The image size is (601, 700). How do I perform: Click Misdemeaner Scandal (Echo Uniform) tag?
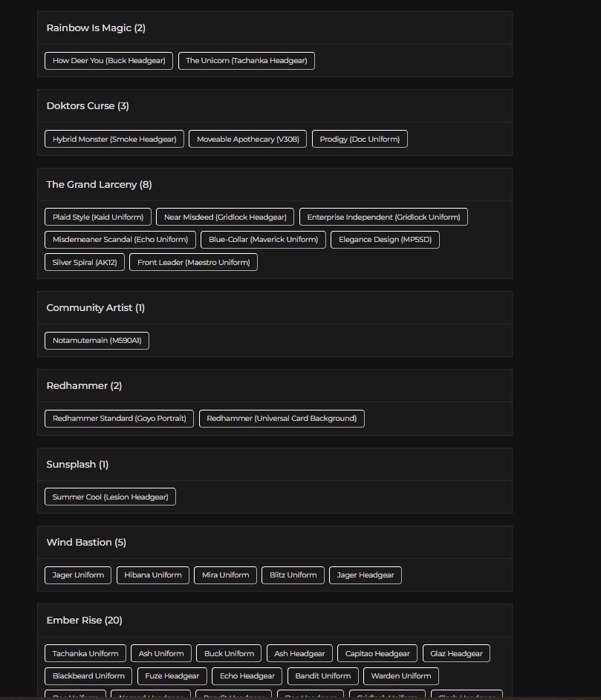[x=120, y=240]
